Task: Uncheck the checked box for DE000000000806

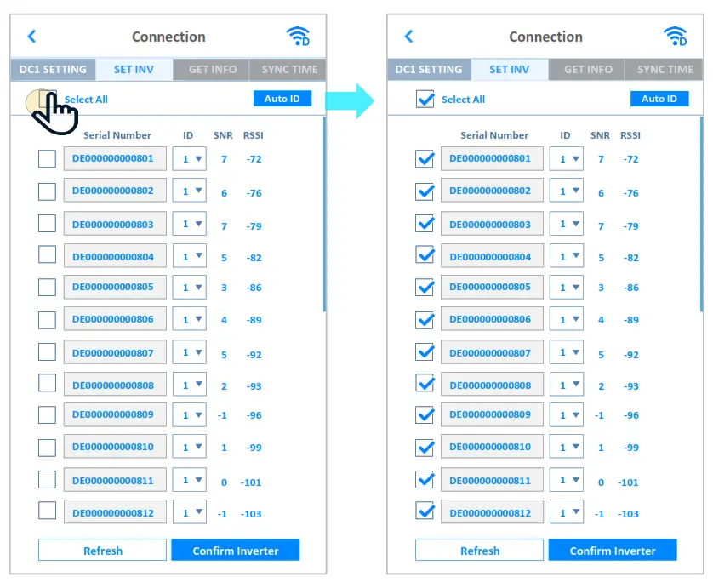Action: pos(425,320)
